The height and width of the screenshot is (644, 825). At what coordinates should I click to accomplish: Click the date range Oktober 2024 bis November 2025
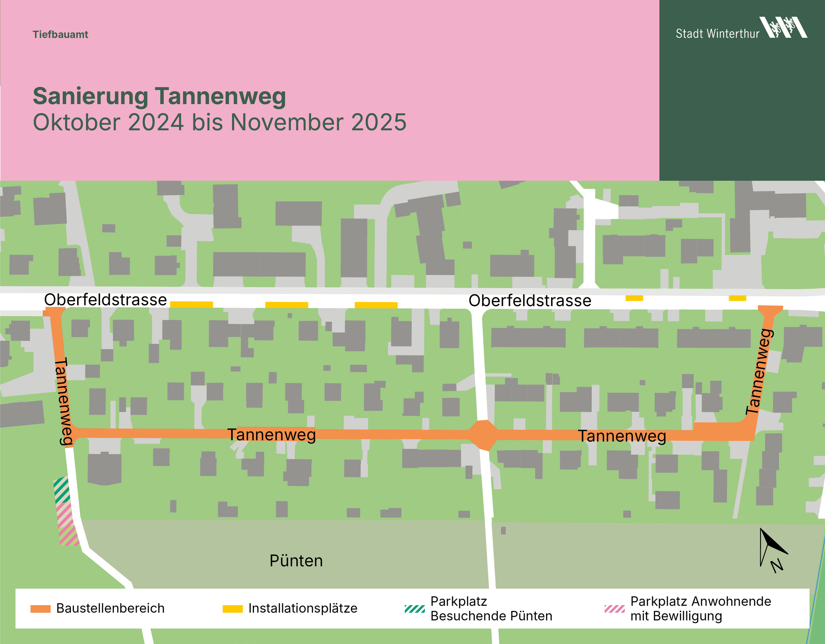[x=219, y=122]
